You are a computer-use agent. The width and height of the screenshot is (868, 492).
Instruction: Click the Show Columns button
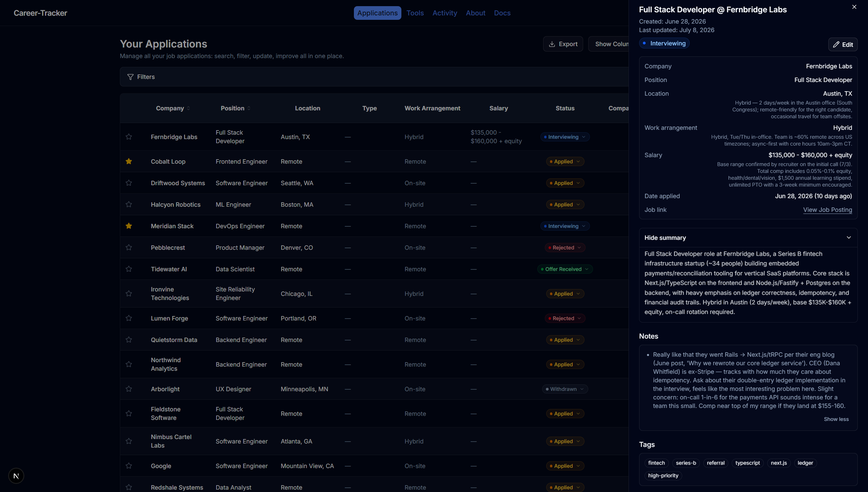pyautogui.click(x=609, y=44)
